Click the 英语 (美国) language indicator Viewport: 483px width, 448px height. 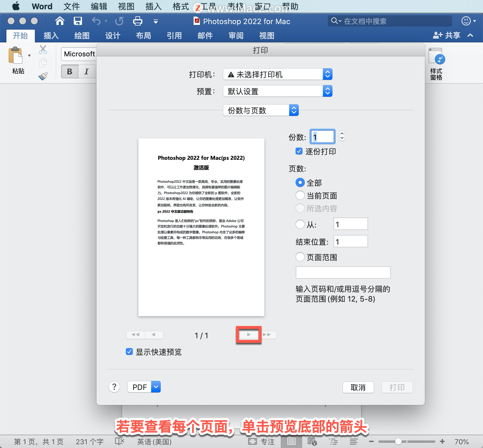coord(154,442)
